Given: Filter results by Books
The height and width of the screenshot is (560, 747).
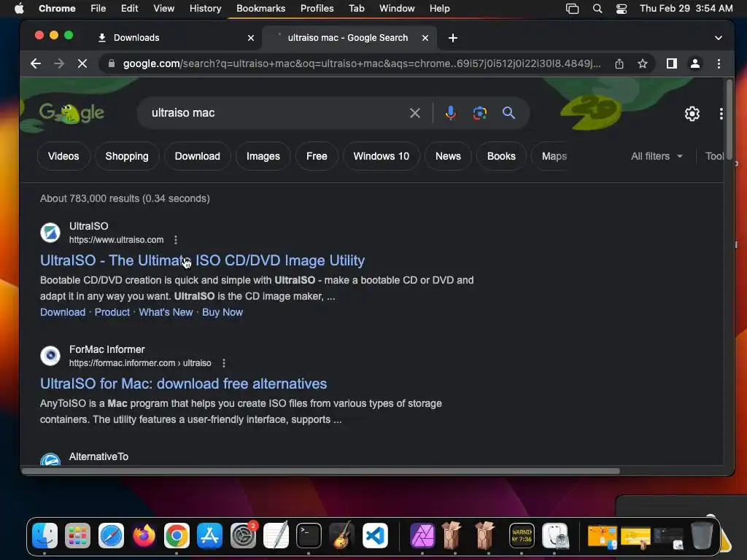Looking at the screenshot, I should point(501,156).
